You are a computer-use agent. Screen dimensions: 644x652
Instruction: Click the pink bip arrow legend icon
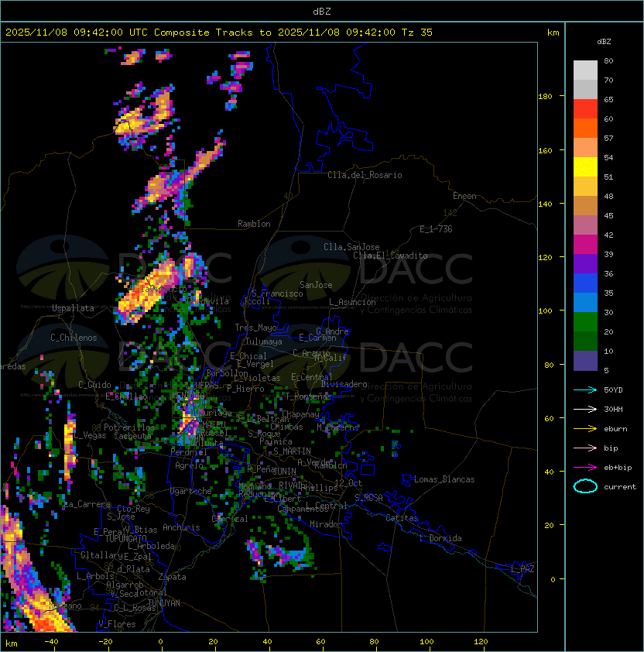point(585,448)
